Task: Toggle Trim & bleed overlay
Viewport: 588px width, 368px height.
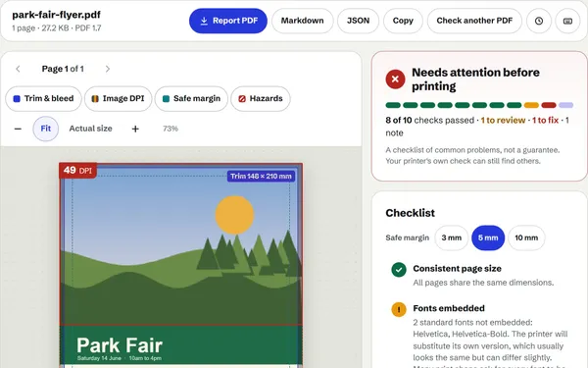Action: coord(43,99)
